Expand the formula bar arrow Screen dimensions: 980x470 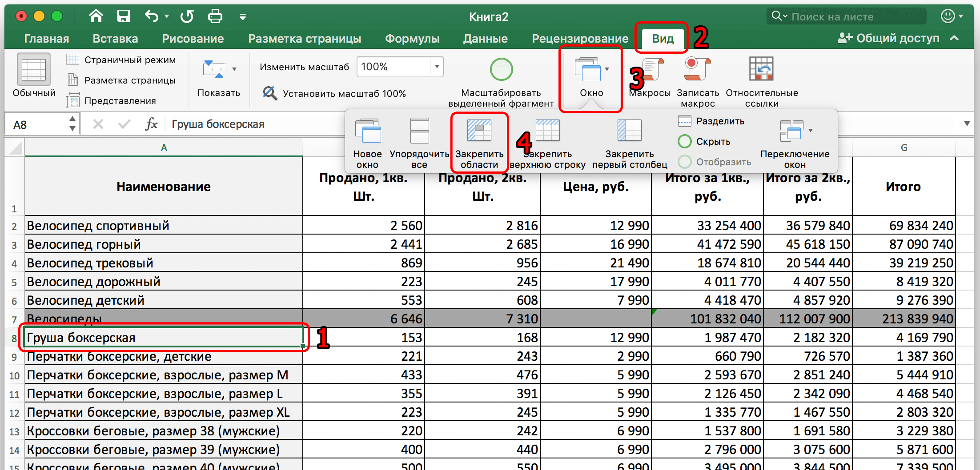tap(967, 123)
